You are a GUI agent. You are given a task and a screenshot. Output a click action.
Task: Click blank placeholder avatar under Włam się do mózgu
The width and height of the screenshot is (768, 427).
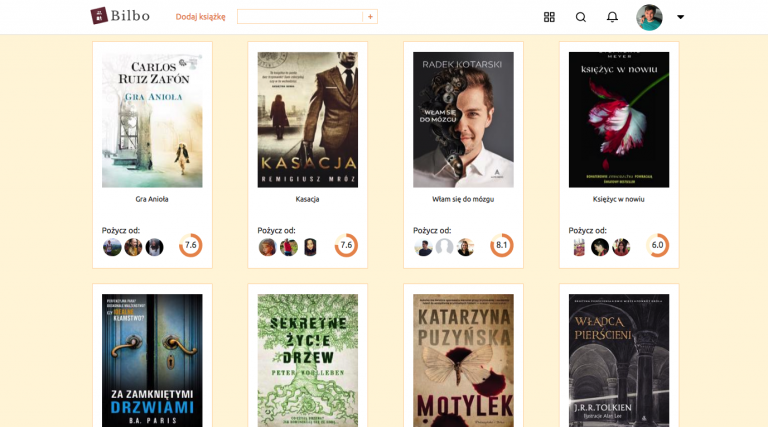coord(444,247)
